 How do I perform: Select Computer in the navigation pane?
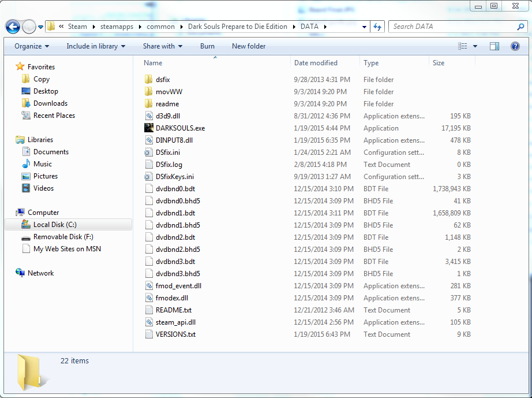point(43,213)
